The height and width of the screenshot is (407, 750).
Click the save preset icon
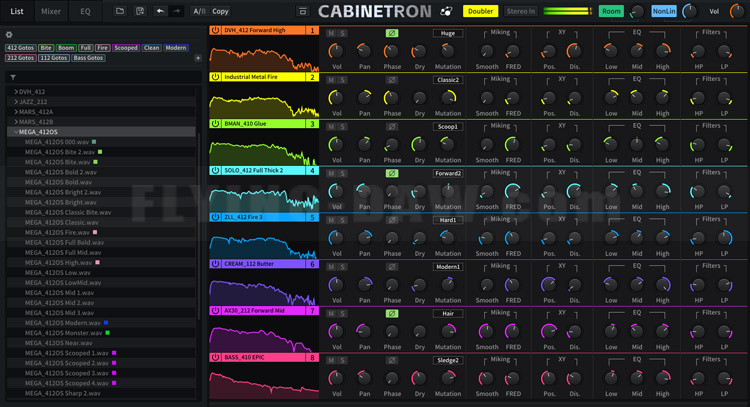click(140, 11)
